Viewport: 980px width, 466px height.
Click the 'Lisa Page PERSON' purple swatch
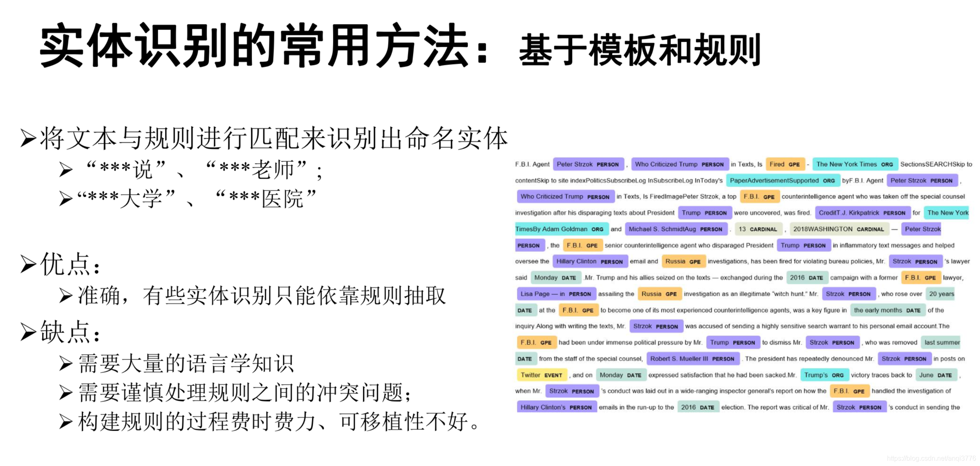(556, 294)
